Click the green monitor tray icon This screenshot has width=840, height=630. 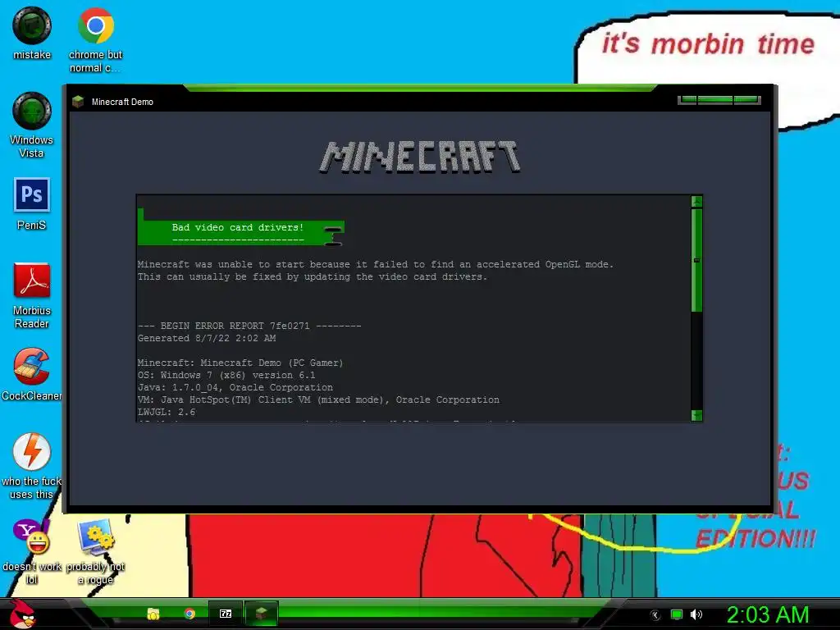pyautogui.click(x=677, y=614)
